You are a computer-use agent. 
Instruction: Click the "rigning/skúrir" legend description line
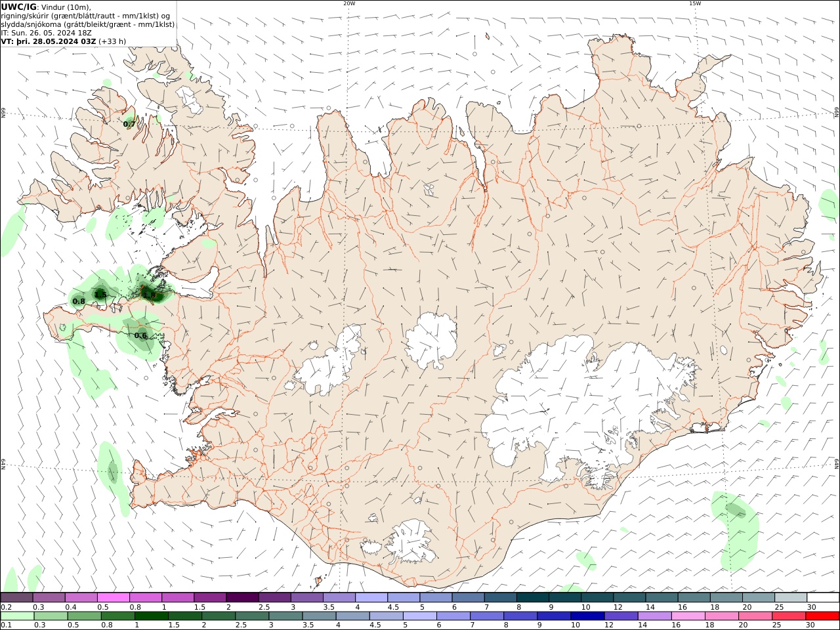pos(85,15)
